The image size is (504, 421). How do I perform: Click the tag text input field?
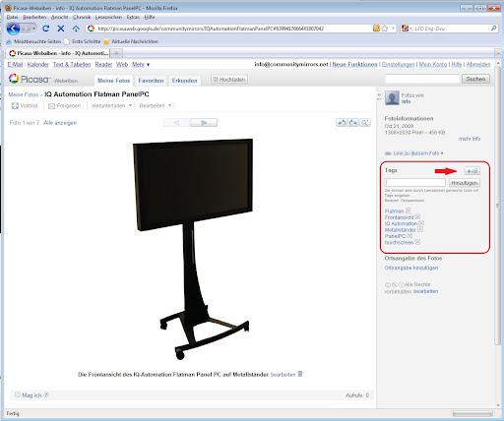click(x=415, y=183)
